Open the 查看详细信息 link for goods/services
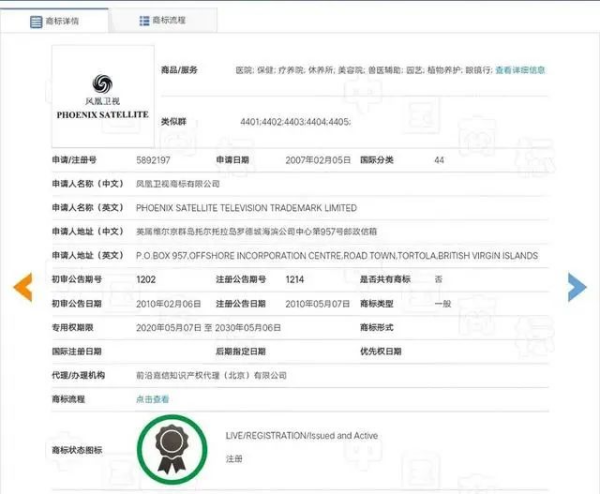This screenshot has height=494, width=600. [x=520, y=70]
